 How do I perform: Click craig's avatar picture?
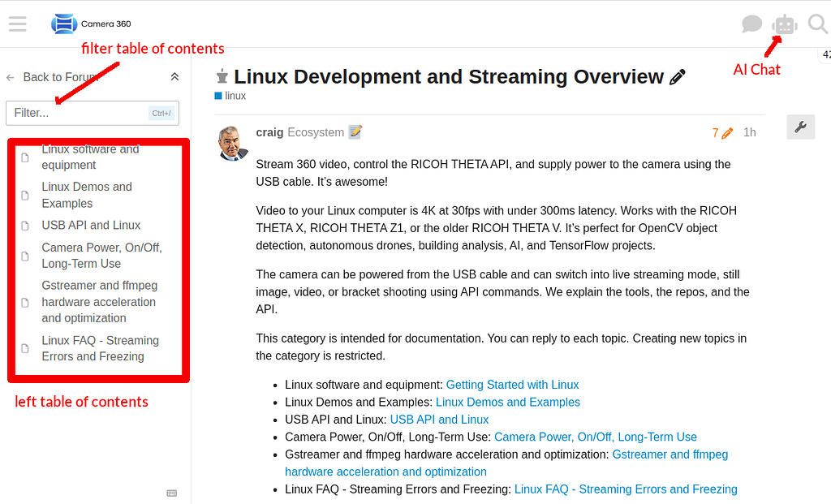coord(233,143)
